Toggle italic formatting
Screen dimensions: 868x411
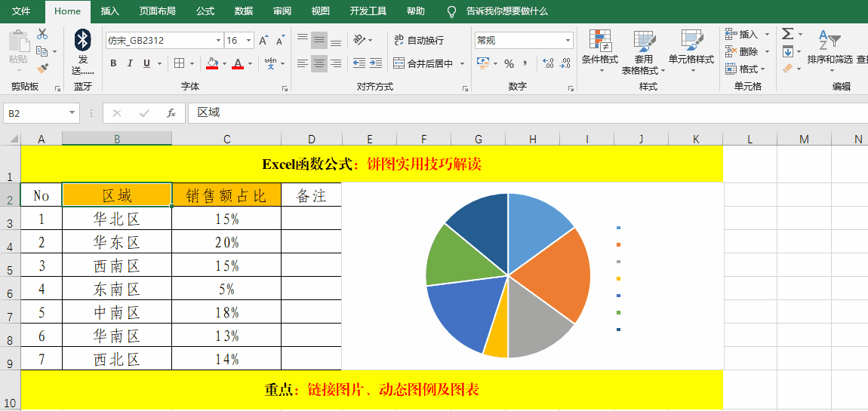click(130, 63)
